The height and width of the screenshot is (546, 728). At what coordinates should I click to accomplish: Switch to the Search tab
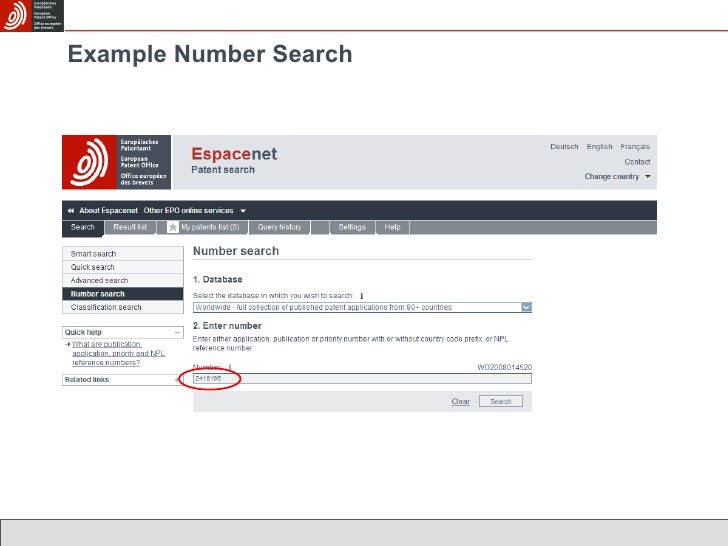click(83, 227)
